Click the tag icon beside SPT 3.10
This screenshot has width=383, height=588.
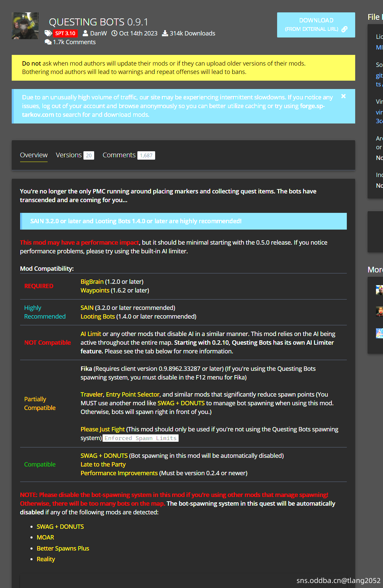click(48, 33)
